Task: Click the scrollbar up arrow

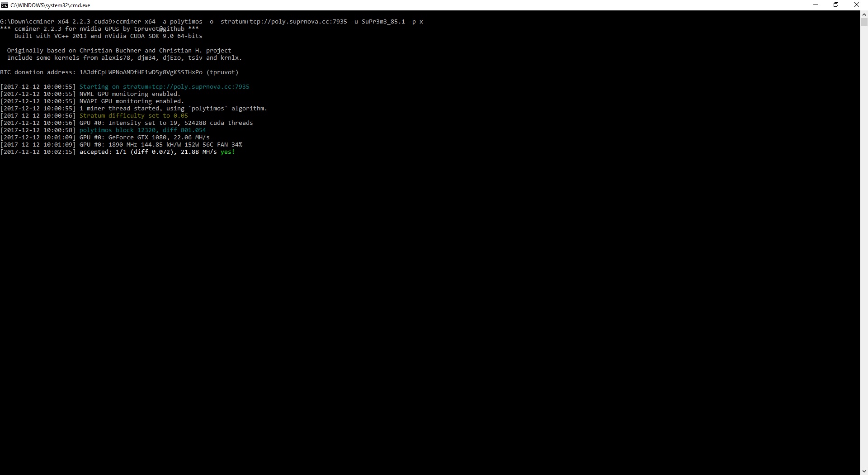Action: [x=864, y=14]
